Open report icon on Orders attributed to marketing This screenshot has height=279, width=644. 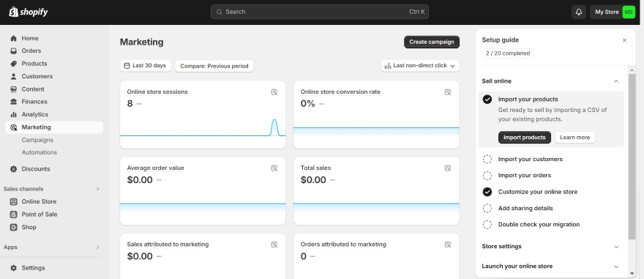448,245
